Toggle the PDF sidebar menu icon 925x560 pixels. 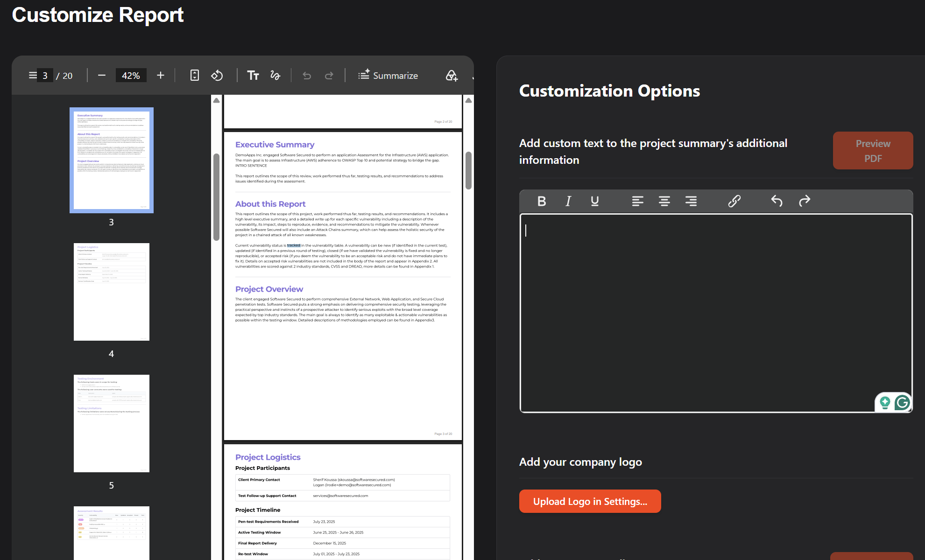coord(33,75)
